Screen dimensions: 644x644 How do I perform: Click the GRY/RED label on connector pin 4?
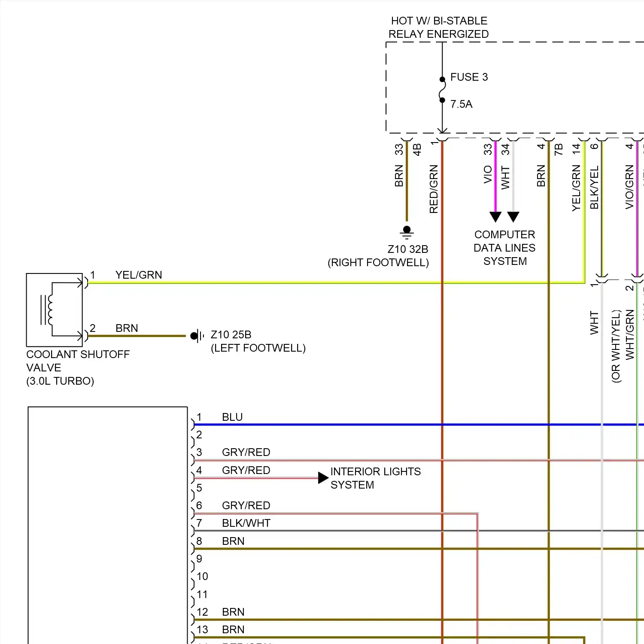coord(246,471)
